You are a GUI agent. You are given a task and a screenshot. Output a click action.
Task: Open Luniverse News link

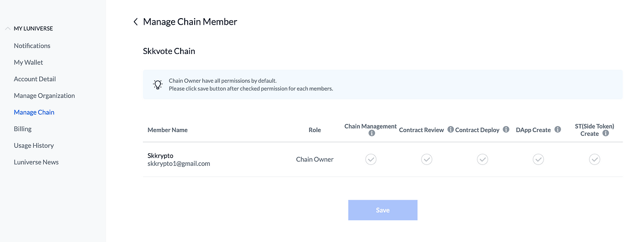(36, 162)
